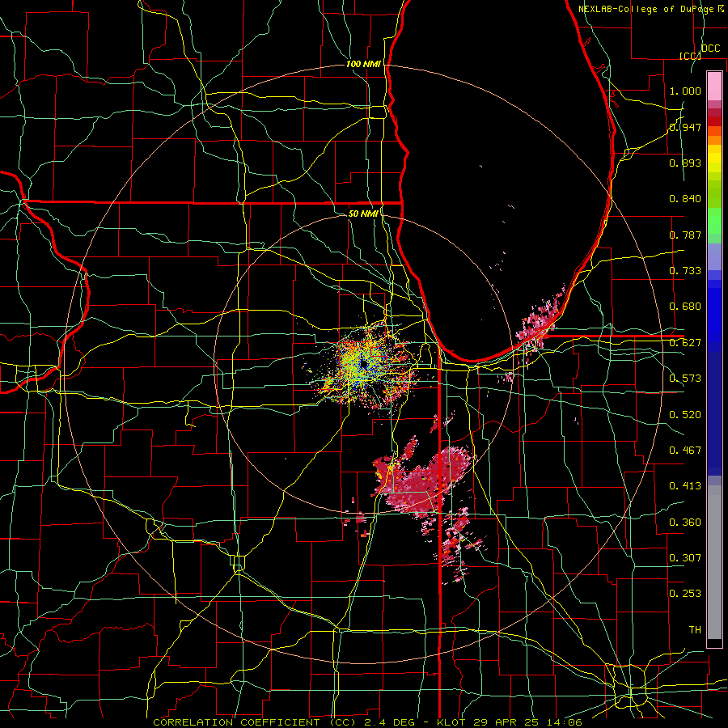Click the "KLOT" station identifier in the caption
The height and width of the screenshot is (728, 728).
pos(451,722)
